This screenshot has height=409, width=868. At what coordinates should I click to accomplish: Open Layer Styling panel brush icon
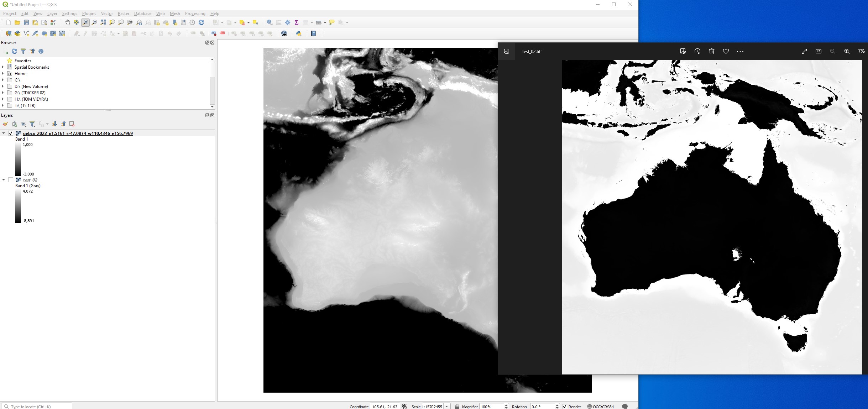point(5,124)
